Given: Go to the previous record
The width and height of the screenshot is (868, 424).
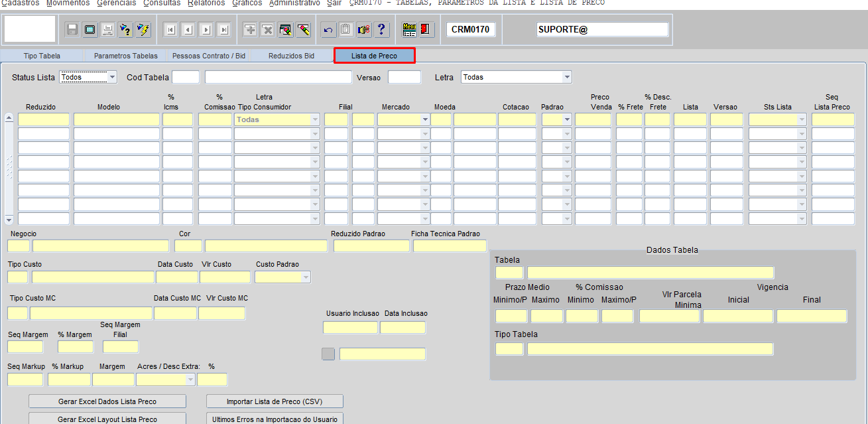Looking at the screenshot, I should 188,30.
